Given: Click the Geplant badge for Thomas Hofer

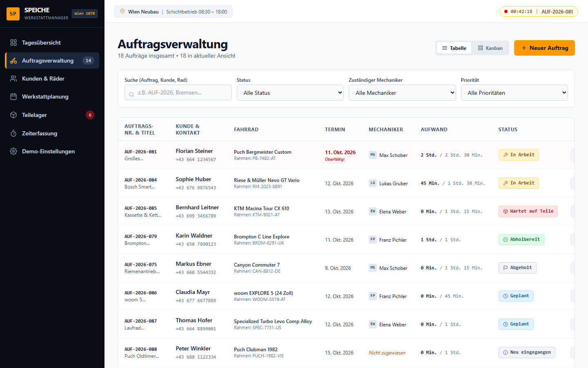Looking at the screenshot, I should (x=516, y=324).
